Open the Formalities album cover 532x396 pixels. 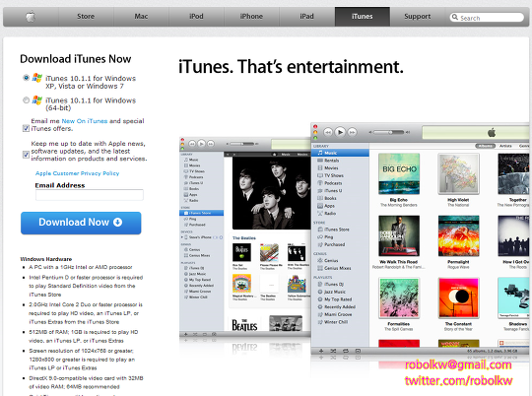coord(399,297)
